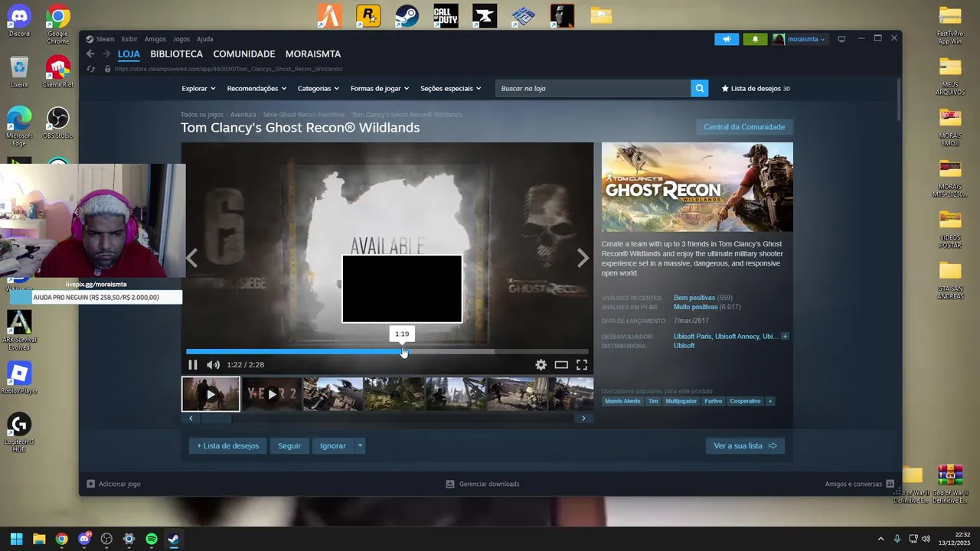This screenshot has width=980, height=551.
Task: Open Logitech G HUB shortcut
Action: click(19, 432)
